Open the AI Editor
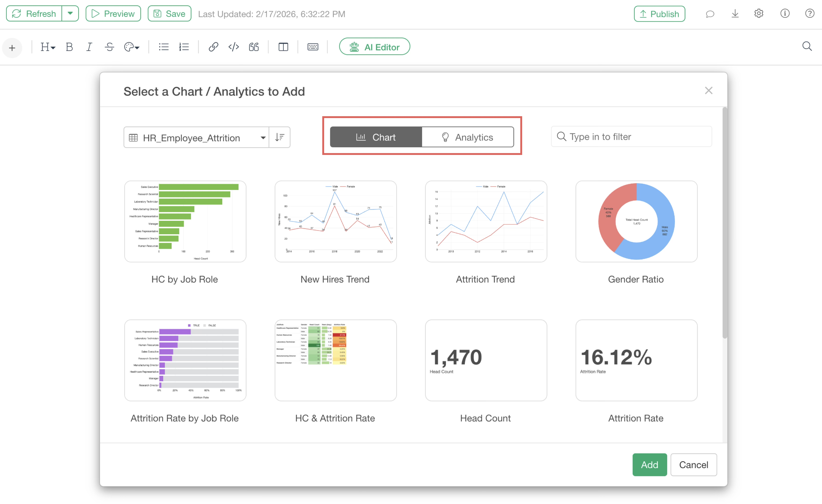 374,47
